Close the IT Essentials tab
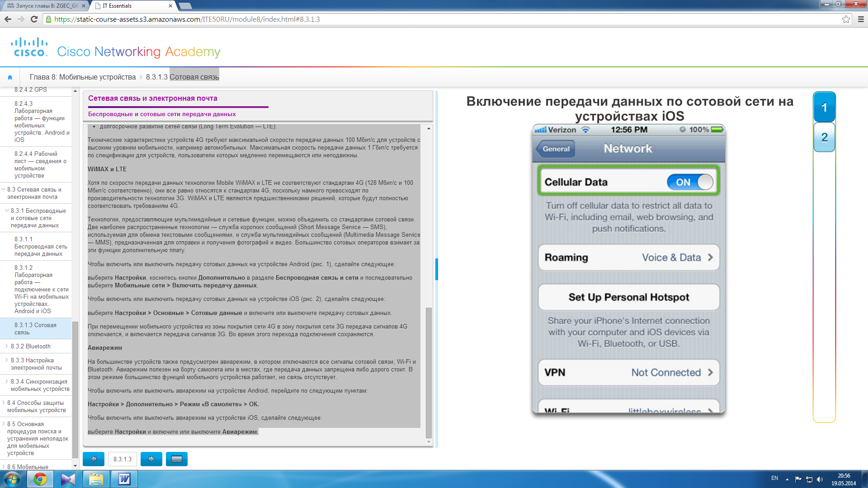This screenshot has width=868, height=488. tap(170, 6)
